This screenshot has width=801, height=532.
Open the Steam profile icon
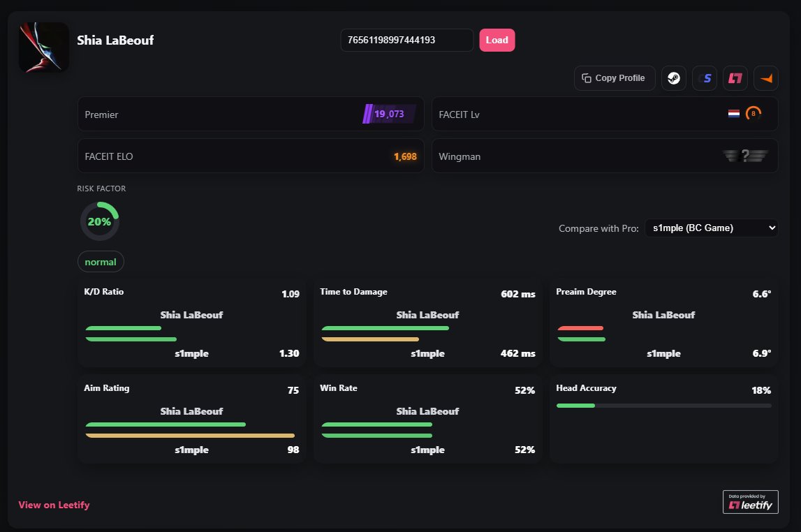[x=674, y=78]
